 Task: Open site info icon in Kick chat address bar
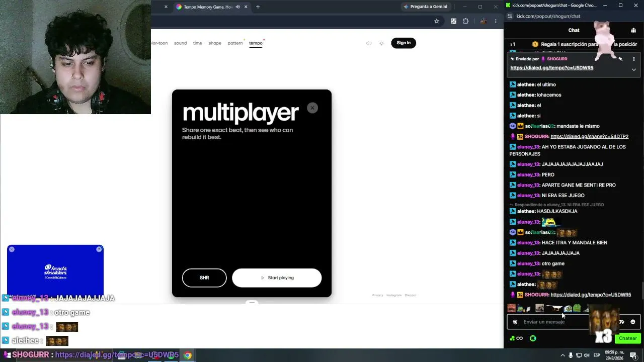pos(510,16)
